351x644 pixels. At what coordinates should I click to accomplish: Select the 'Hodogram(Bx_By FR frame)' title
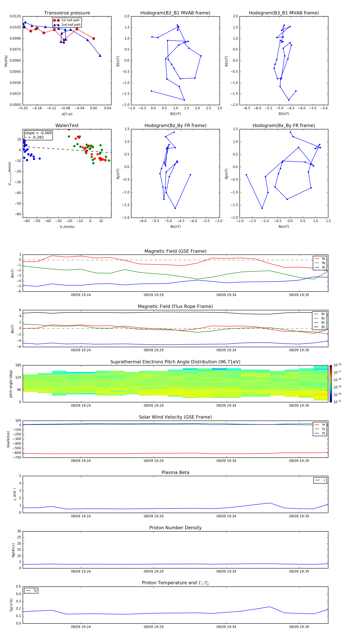click(284, 125)
